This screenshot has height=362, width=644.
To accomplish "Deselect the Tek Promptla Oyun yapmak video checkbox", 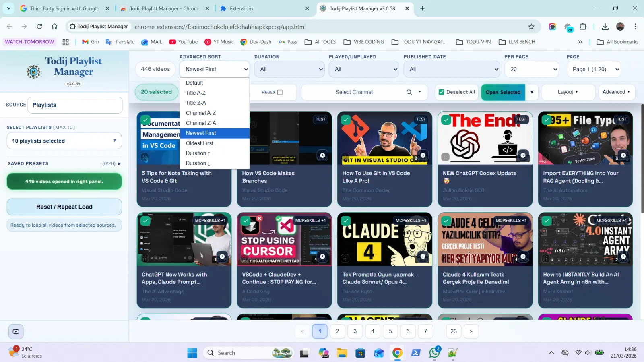I will coord(346,221).
